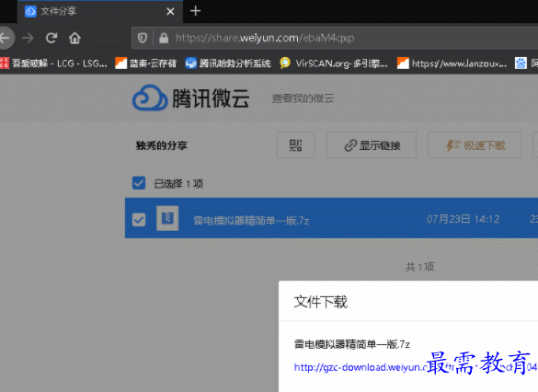Click the 极速下载 button
The image size is (538, 392).
point(475,145)
